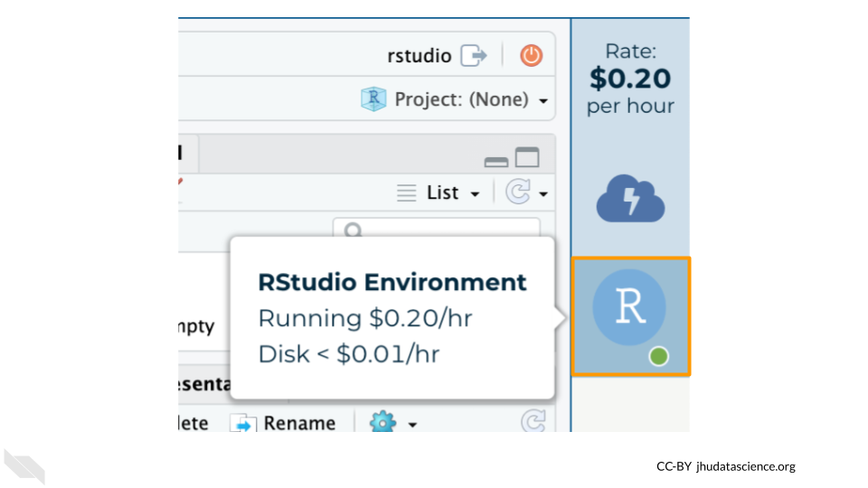Click the Rename file icon

[x=243, y=424]
